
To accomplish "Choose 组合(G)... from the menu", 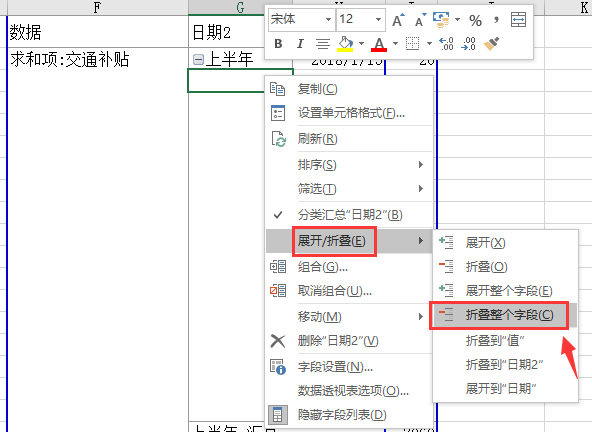I will point(348,267).
